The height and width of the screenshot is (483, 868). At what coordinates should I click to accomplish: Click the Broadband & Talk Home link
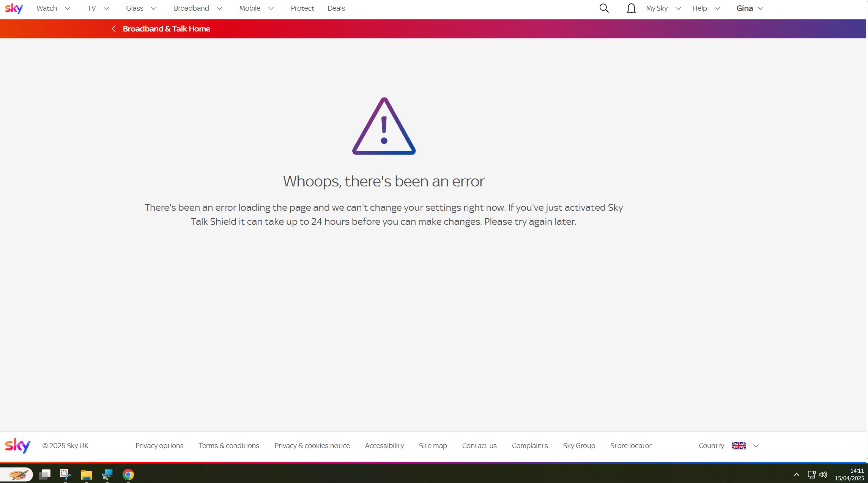point(166,29)
